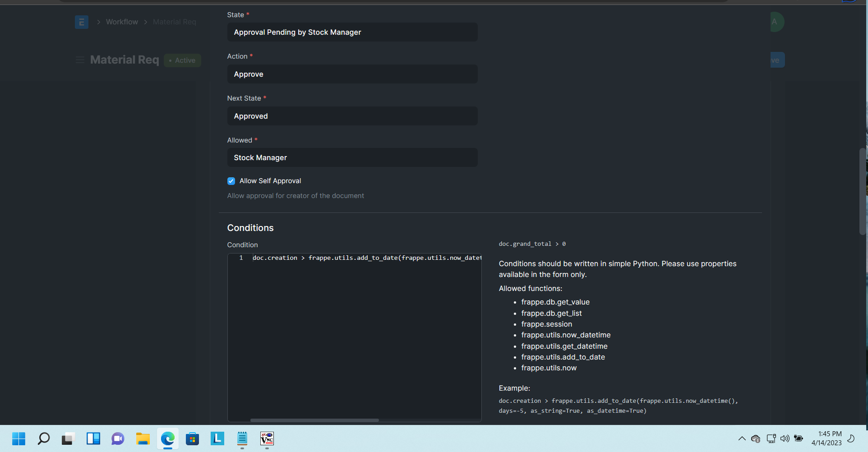Open Chat from the taskbar
Image resolution: width=868 pixels, height=452 pixels.
click(x=118, y=438)
